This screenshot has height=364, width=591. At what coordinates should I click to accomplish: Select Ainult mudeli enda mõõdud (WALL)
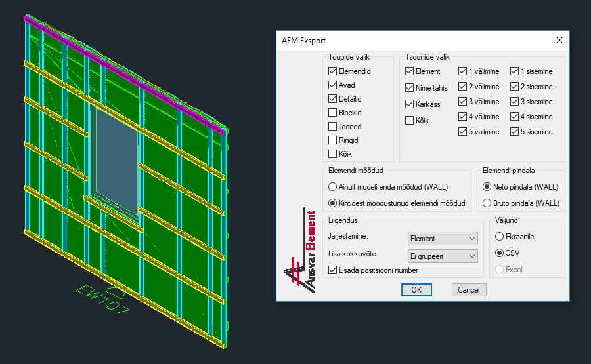pyautogui.click(x=332, y=187)
